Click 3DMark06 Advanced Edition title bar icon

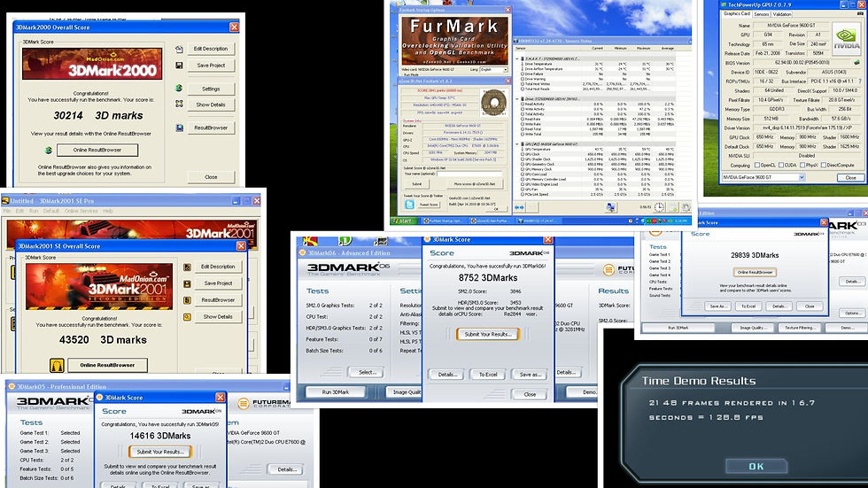[x=302, y=252]
